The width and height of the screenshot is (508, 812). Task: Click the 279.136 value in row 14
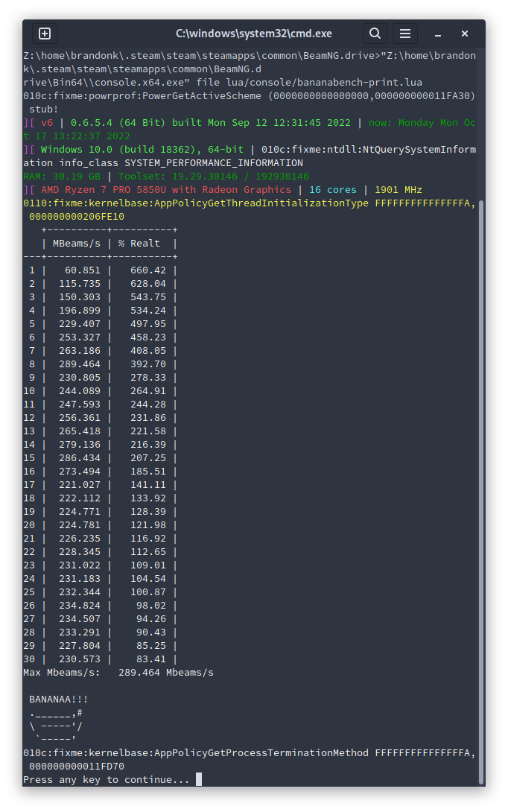point(80,445)
